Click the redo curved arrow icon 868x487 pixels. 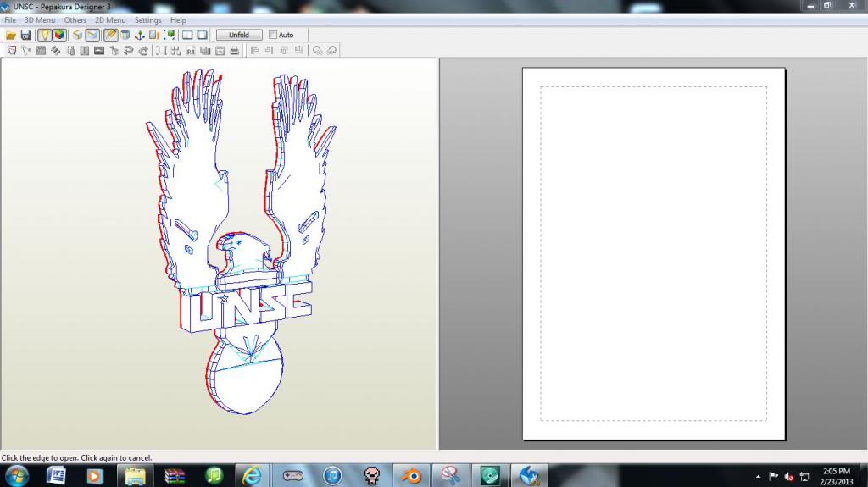143,50
